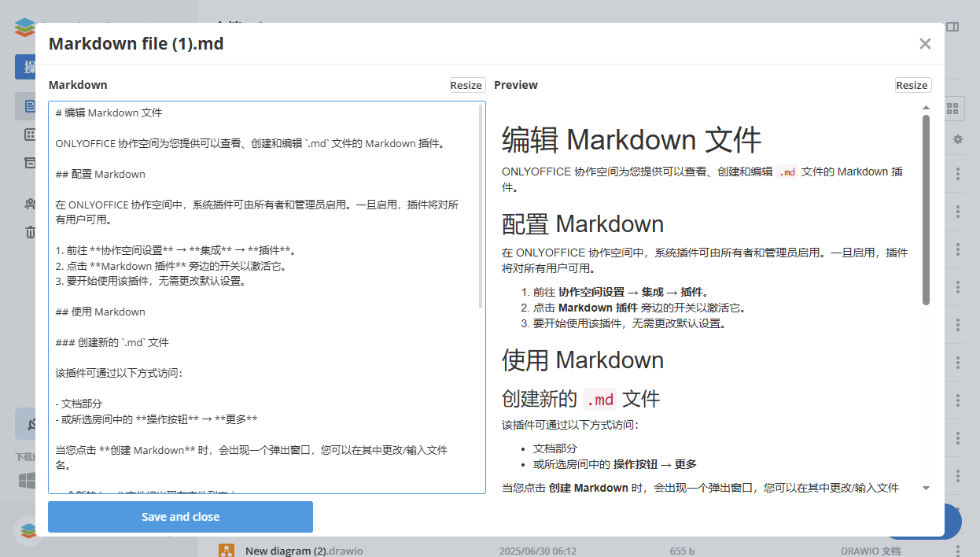Click source line '- 文档部分'
The height and width of the screenshot is (557, 980).
79,404
